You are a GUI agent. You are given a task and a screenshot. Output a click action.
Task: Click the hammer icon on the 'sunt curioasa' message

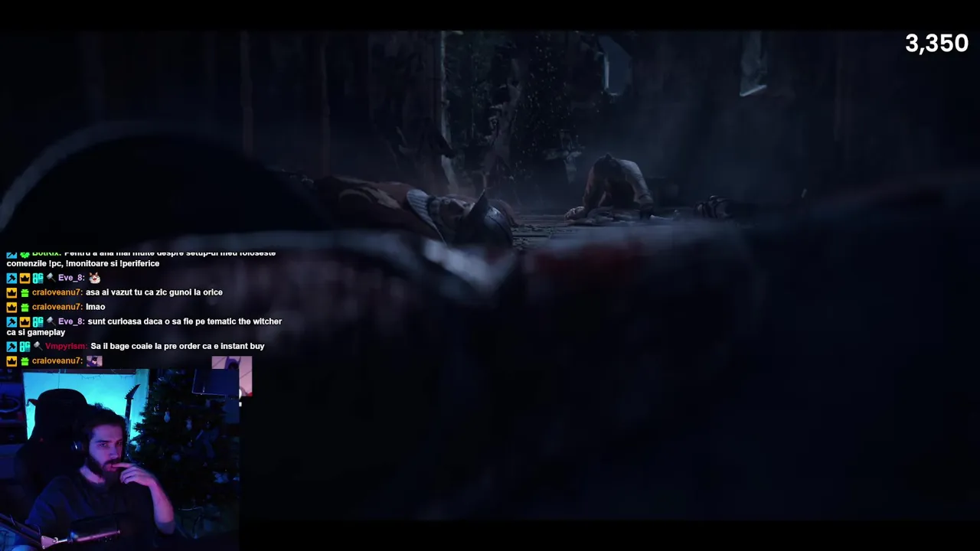[x=51, y=321]
